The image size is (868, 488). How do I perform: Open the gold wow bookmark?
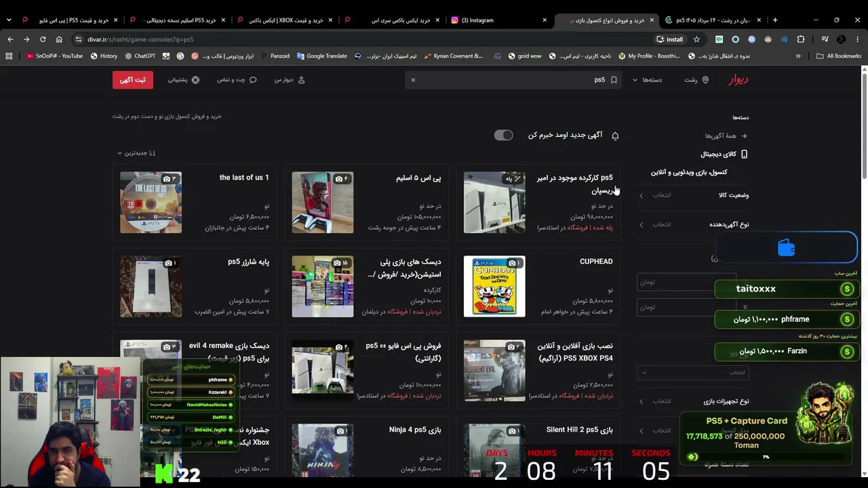click(524, 56)
